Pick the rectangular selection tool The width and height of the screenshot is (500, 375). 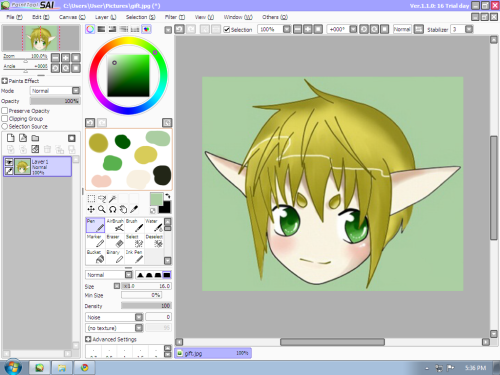pos(91,199)
